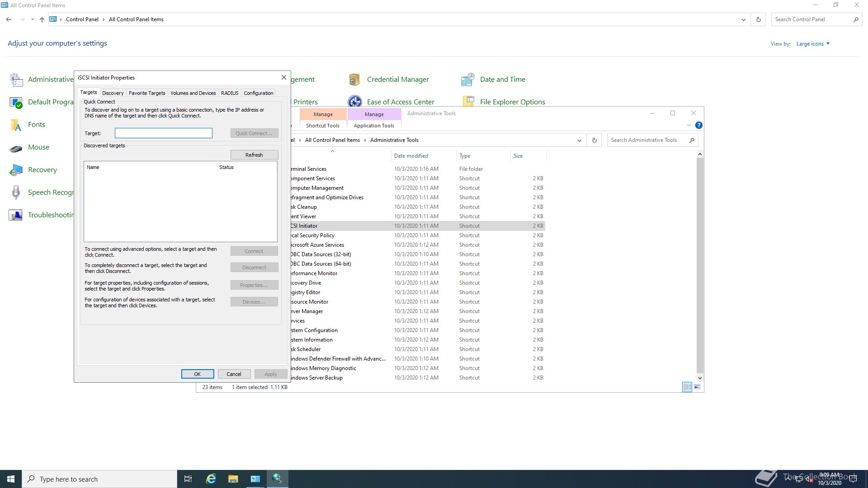Open Ease of Access Center icon
Image resolution: width=868 pixels, height=488 pixels.
(355, 101)
